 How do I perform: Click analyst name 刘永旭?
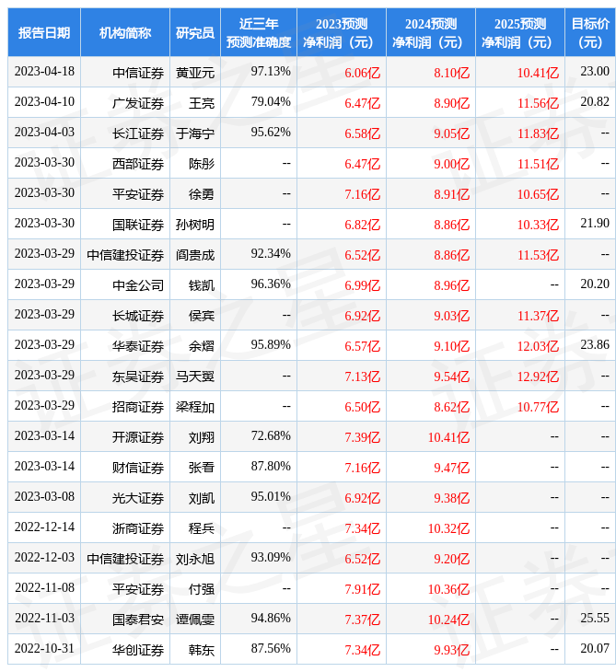(195, 560)
